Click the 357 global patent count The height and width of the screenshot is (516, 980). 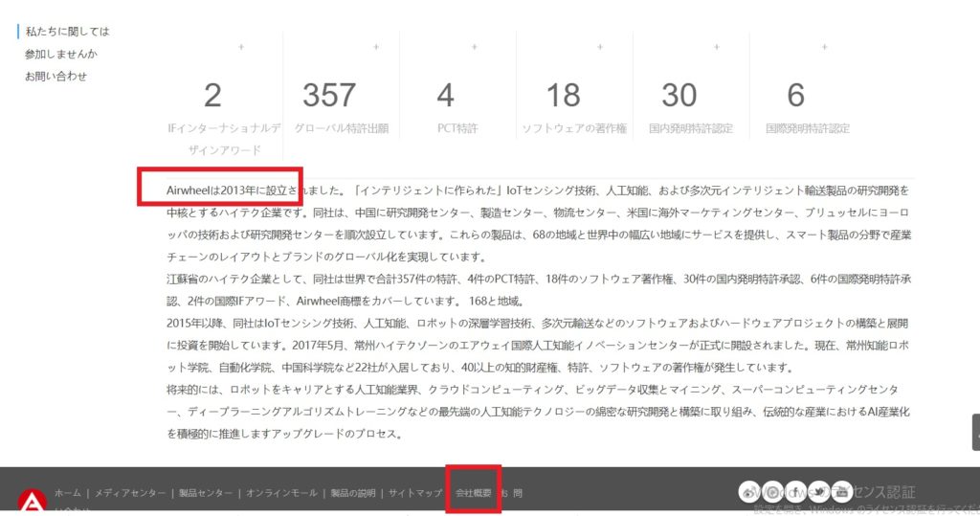pyautogui.click(x=329, y=95)
